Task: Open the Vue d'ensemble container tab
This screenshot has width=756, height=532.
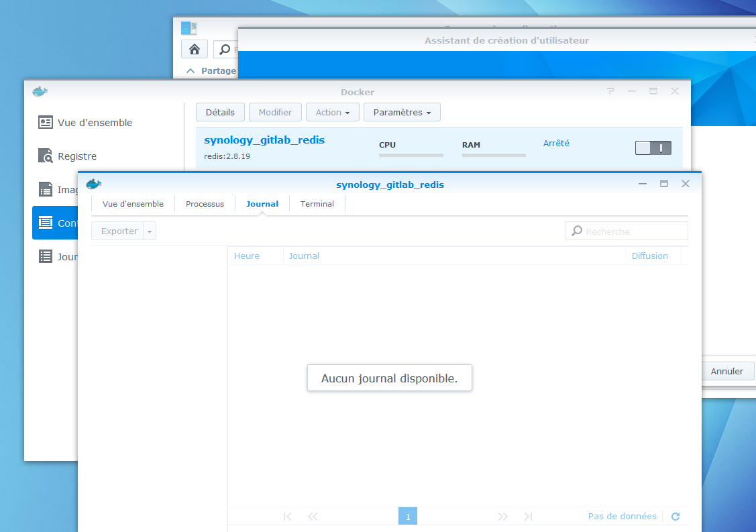Action: click(133, 204)
